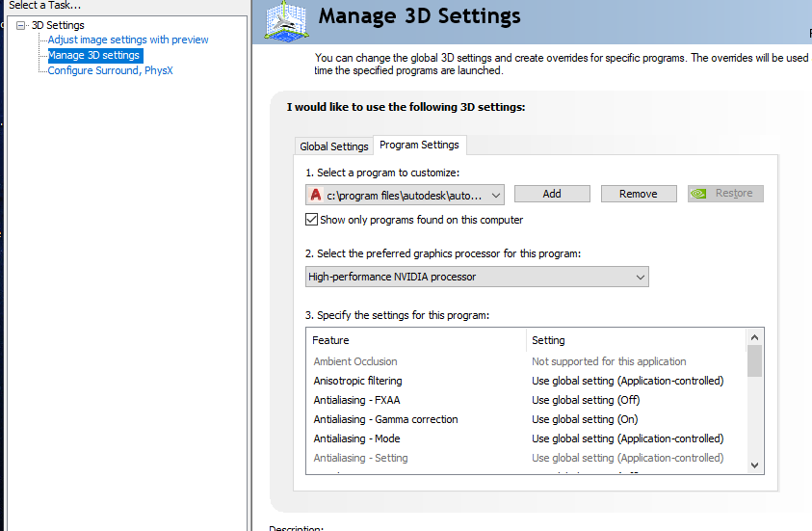Click the settings list scroll up arrow

pos(754,337)
